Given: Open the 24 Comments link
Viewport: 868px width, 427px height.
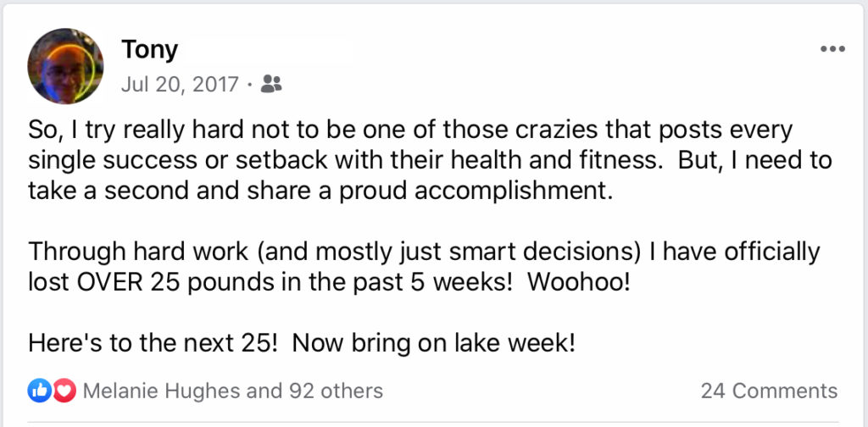Looking at the screenshot, I should tap(769, 391).
